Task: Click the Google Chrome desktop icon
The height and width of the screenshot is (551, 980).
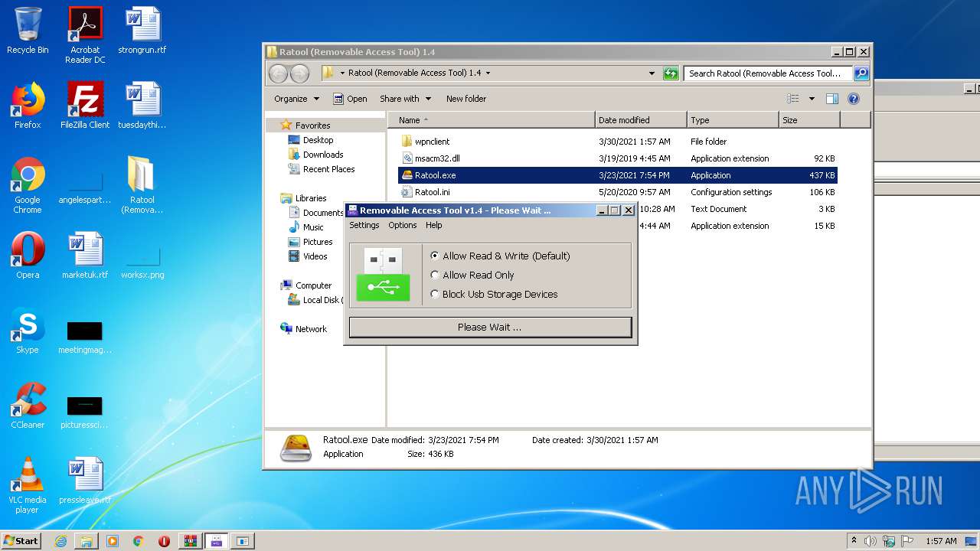Action: (x=28, y=185)
